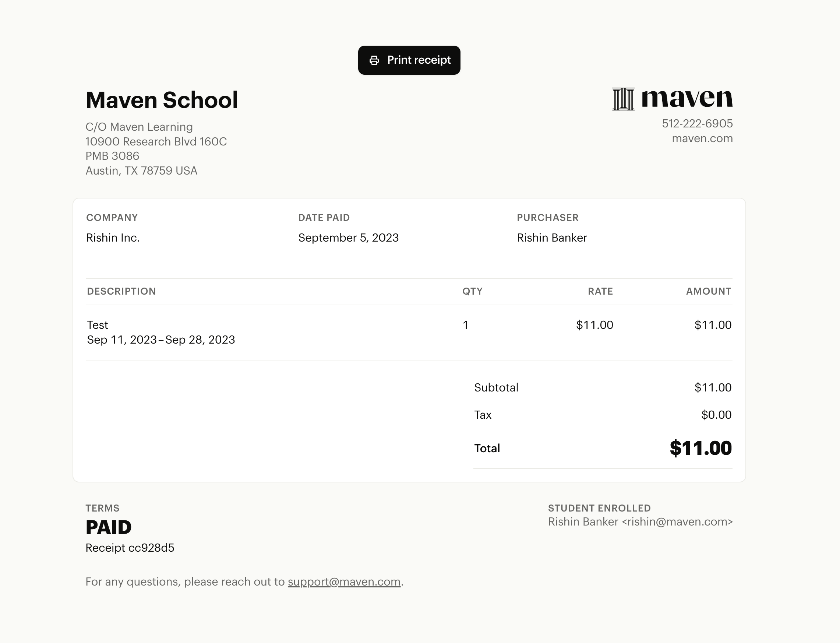Viewport: 840px width, 643px height.
Task: Select the Maven School heading
Action: pos(162,100)
